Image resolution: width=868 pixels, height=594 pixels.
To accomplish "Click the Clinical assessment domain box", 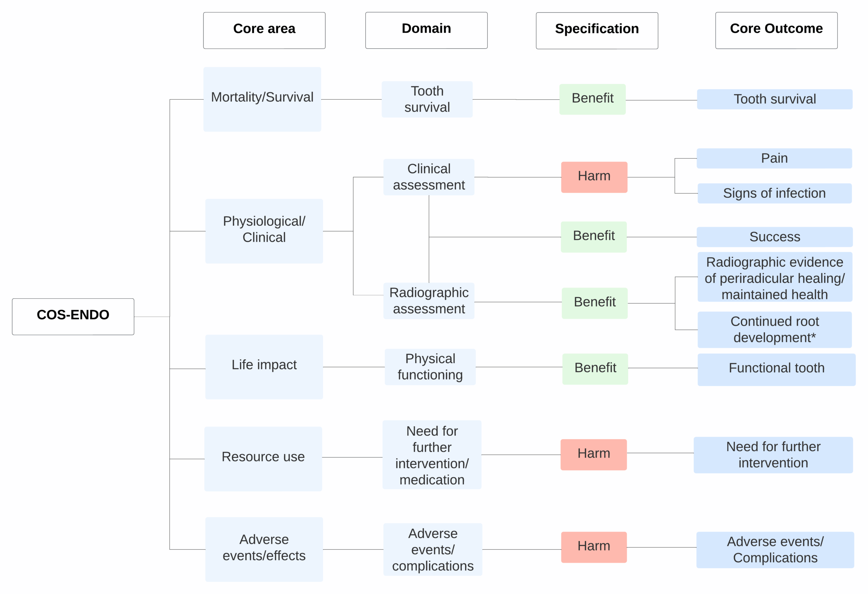I will click(x=429, y=177).
